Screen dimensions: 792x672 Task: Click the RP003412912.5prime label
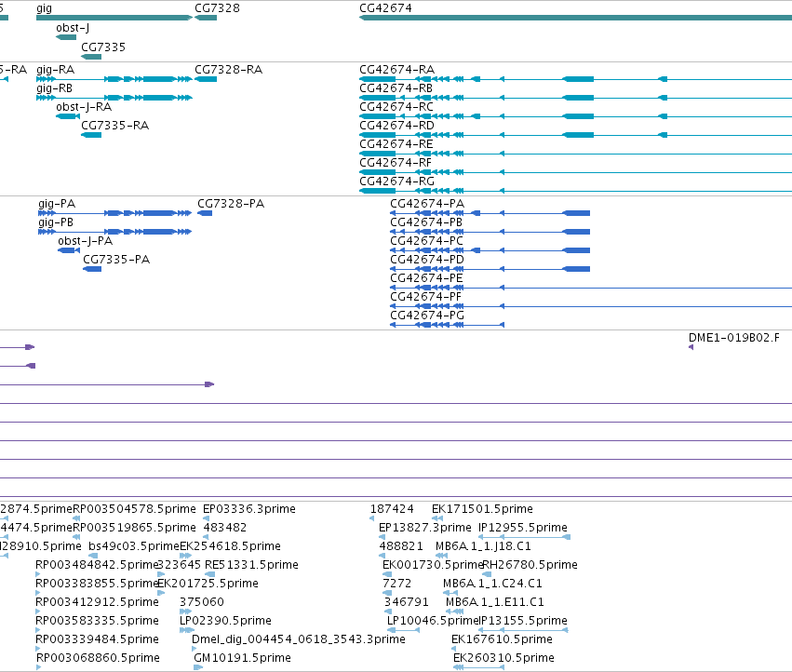[97, 602]
